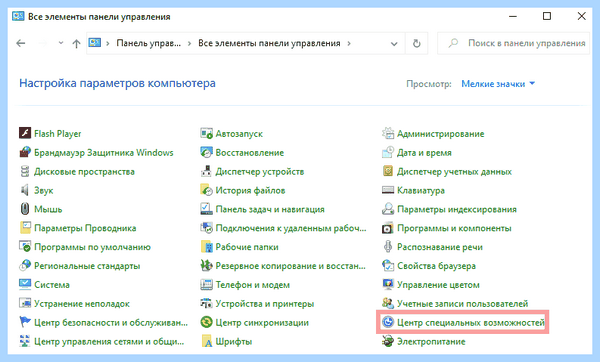Click the Устранение неполадок icon
The width and height of the screenshot is (600, 362).
point(25,303)
